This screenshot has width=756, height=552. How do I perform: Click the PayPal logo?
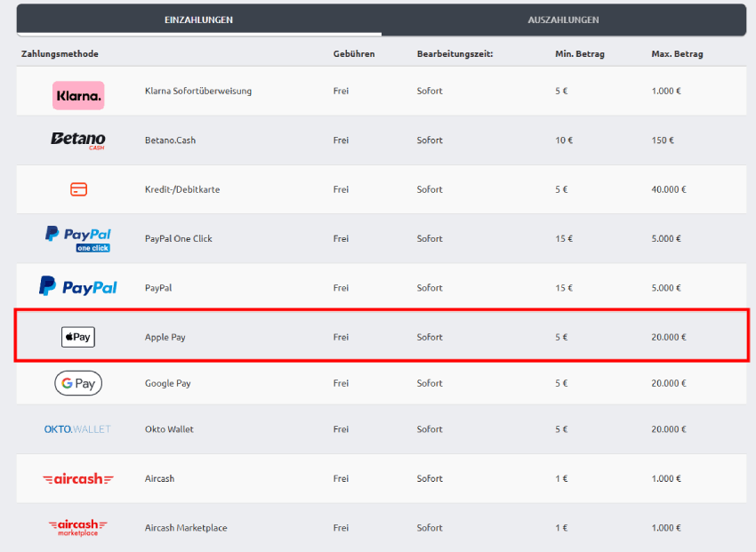78,287
